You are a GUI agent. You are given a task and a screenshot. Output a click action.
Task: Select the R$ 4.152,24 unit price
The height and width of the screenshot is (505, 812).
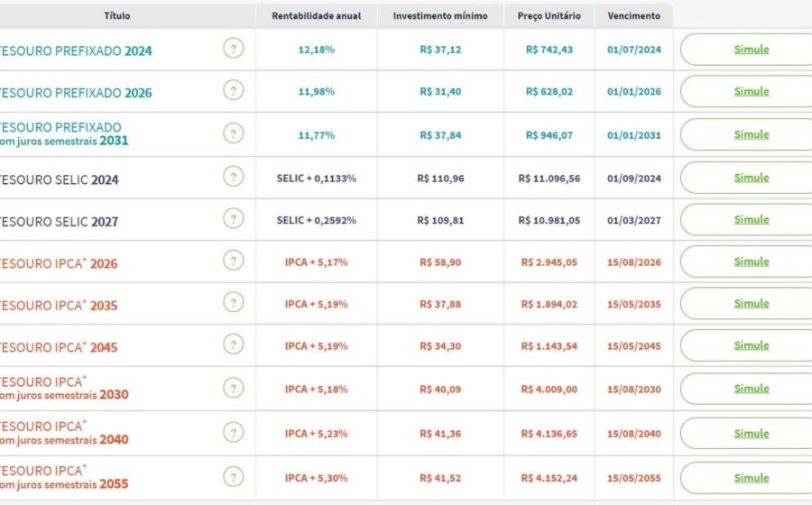pyautogui.click(x=549, y=478)
